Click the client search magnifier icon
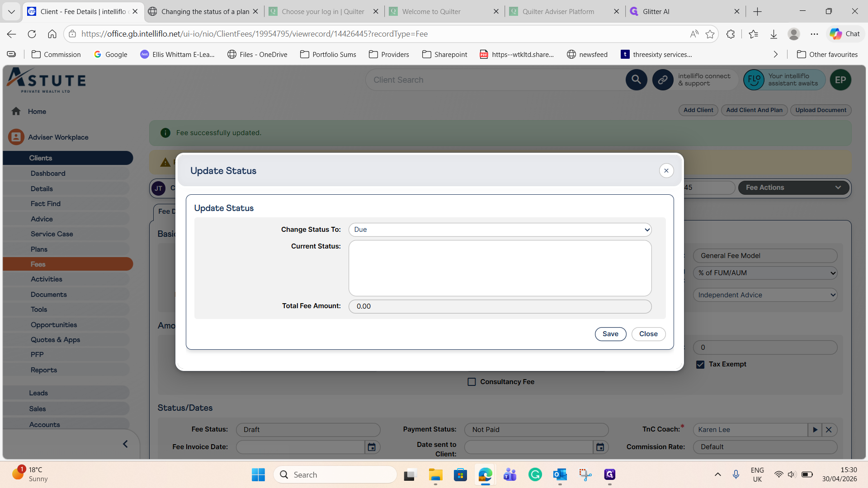 pos(636,80)
